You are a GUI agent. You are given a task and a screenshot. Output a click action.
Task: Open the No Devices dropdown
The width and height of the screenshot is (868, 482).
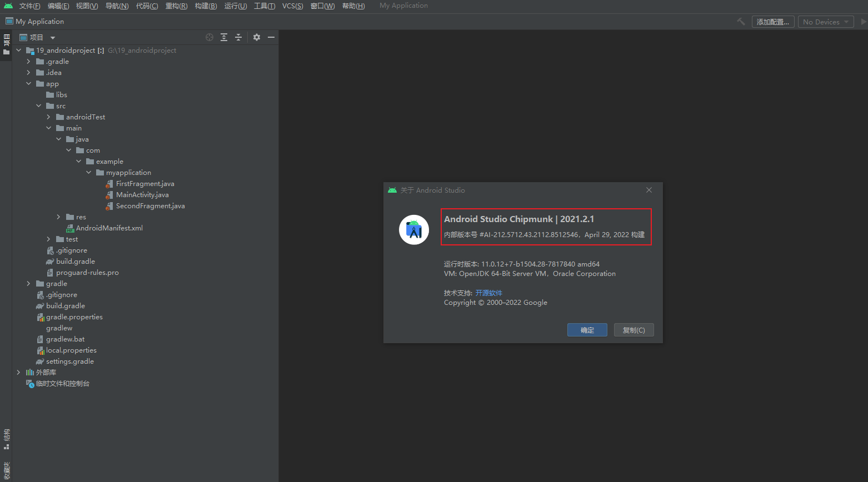coord(826,22)
